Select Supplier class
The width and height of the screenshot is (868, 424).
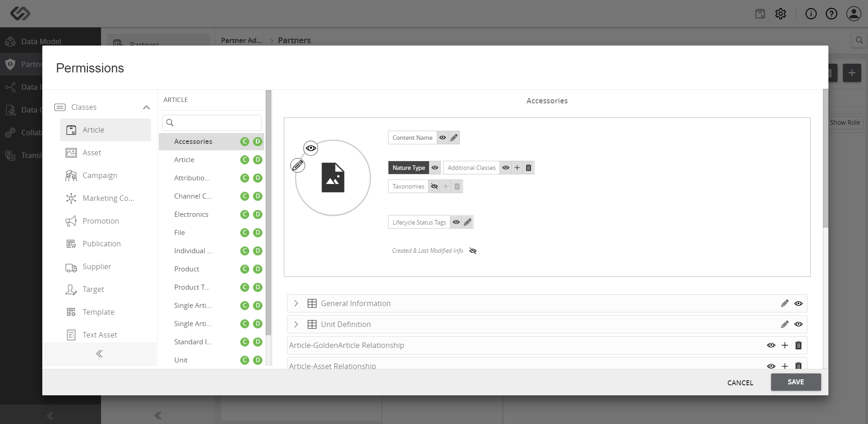(106, 266)
